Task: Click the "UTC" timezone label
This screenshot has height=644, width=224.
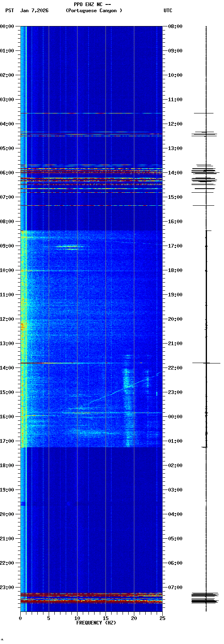Action: (168, 11)
